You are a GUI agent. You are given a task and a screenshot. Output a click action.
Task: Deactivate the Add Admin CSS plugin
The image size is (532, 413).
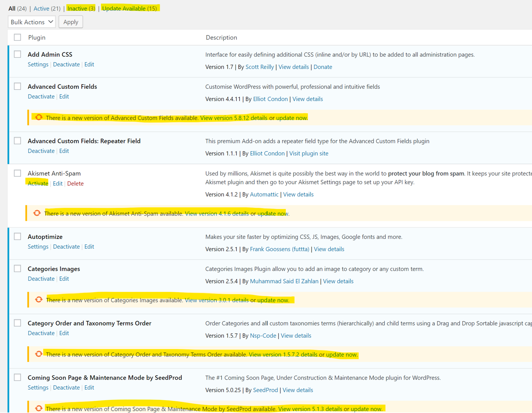66,64
